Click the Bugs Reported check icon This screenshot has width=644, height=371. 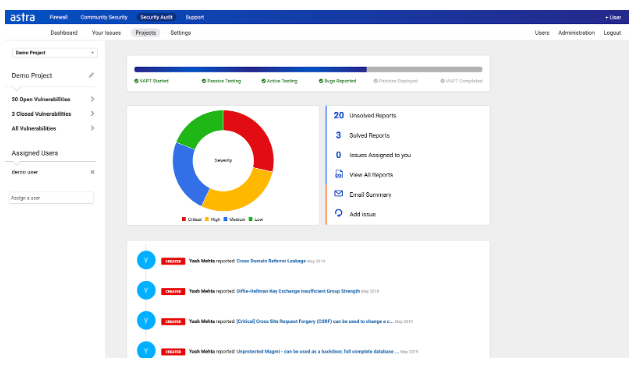[321, 81]
